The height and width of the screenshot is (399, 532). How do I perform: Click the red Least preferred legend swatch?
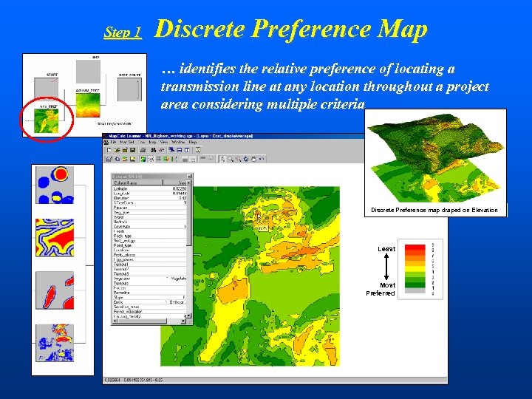[415, 248]
